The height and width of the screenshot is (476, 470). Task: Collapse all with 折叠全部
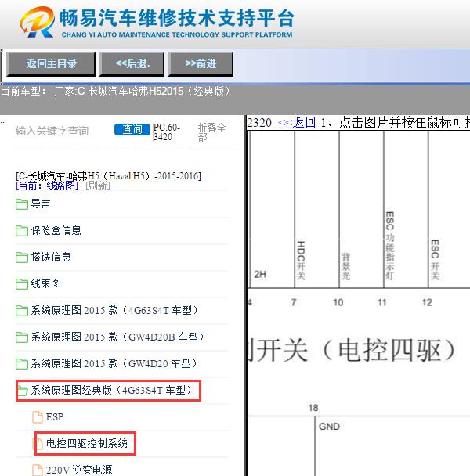click(211, 132)
